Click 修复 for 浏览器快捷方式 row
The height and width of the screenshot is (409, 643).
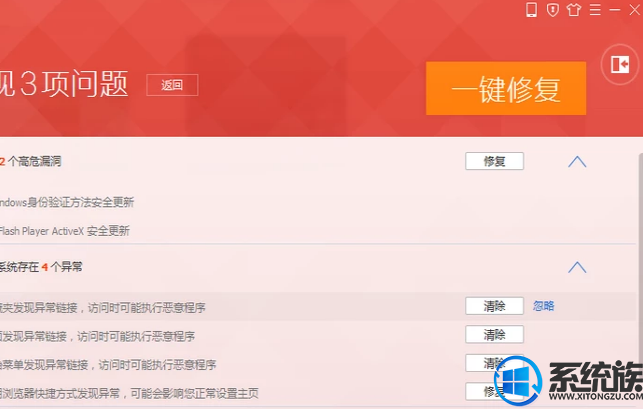(495, 392)
